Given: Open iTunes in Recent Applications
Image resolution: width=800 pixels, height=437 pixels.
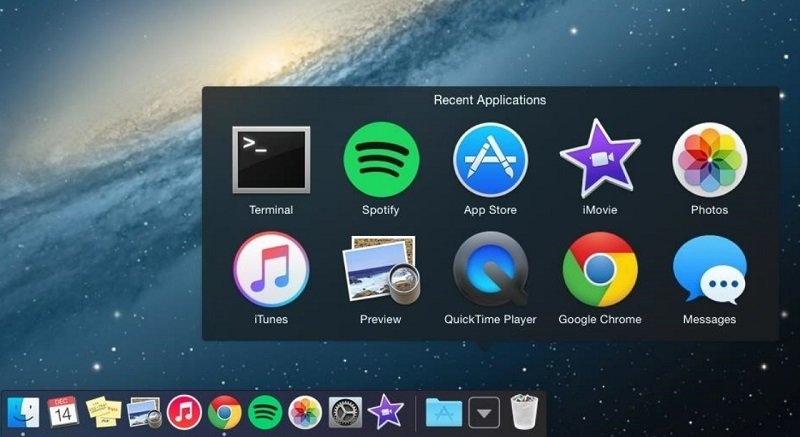Looking at the screenshot, I should coord(271,270).
